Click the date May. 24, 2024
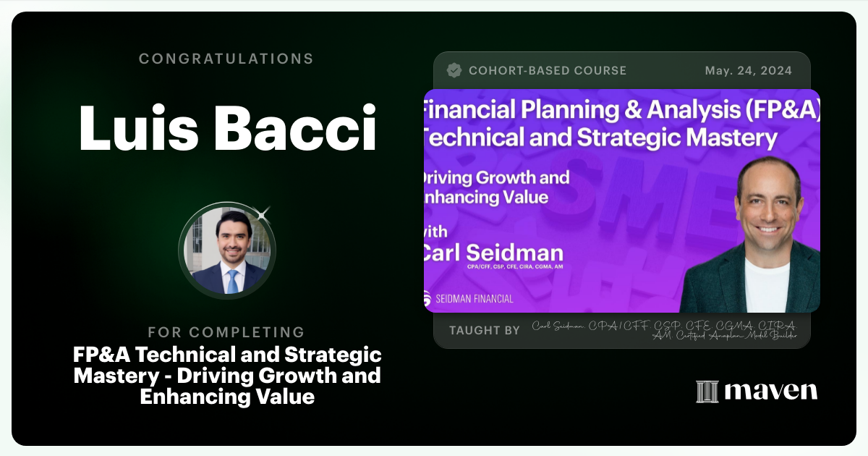This screenshot has height=456, width=868. point(748,70)
